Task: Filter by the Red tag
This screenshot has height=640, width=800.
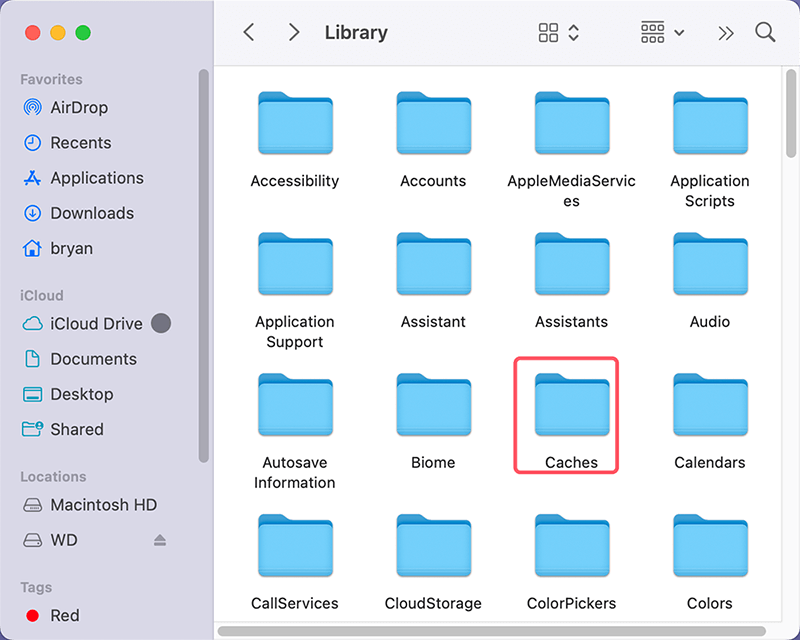Action: click(x=64, y=616)
